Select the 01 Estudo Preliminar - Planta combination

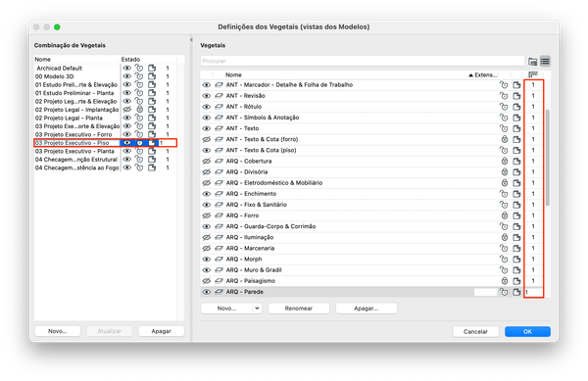tap(74, 93)
